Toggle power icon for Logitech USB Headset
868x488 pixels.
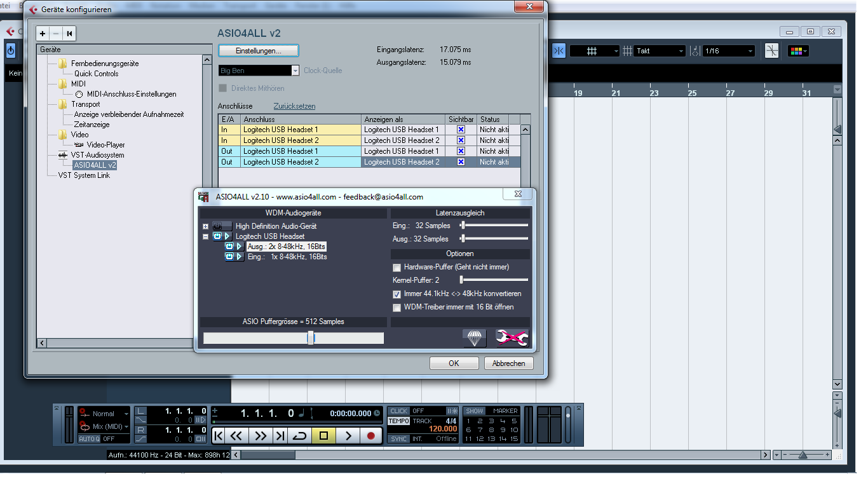pos(217,236)
